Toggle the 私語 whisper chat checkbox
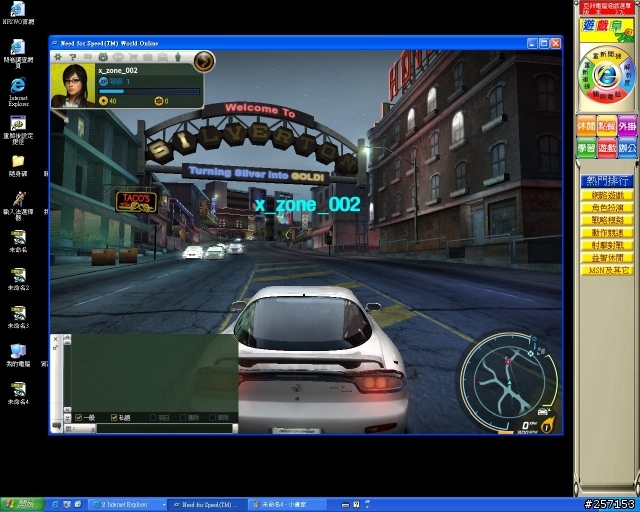This screenshot has width=640, height=512. [x=114, y=417]
